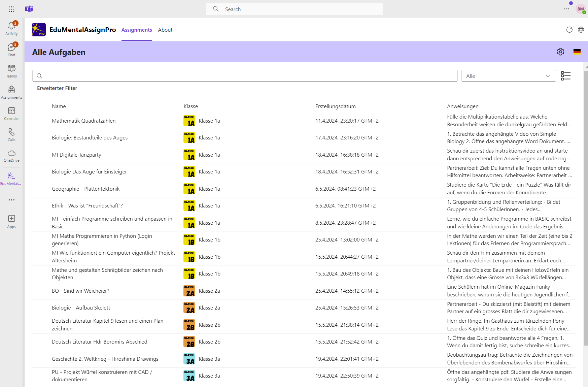Image resolution: width=588 pixels, height=387 pixels.
Task: Click the 1B class badge for MI Mathe Programmieren
Action: pos(189,239)
